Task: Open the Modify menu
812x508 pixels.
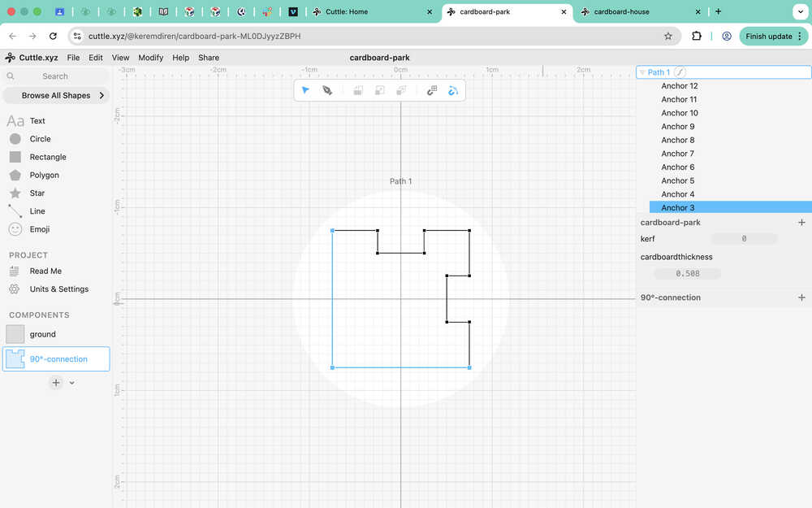Action: [x=150, y=58]
